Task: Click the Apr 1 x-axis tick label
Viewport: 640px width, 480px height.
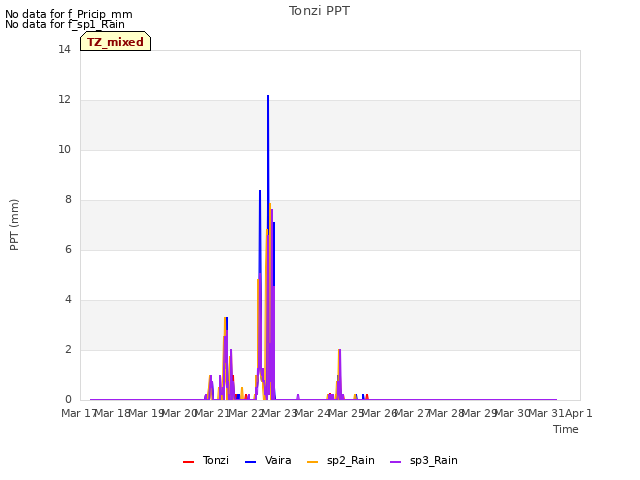Action: (579, 413)
